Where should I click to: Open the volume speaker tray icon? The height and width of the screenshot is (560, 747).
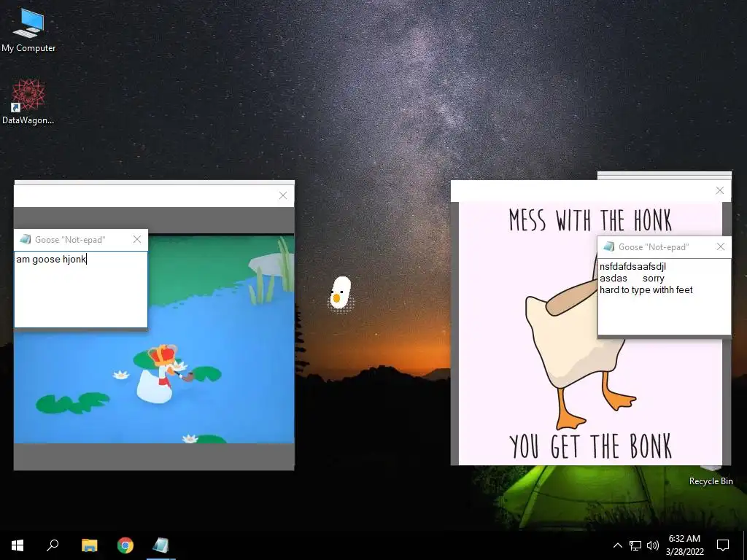click(x=653, y=545)
